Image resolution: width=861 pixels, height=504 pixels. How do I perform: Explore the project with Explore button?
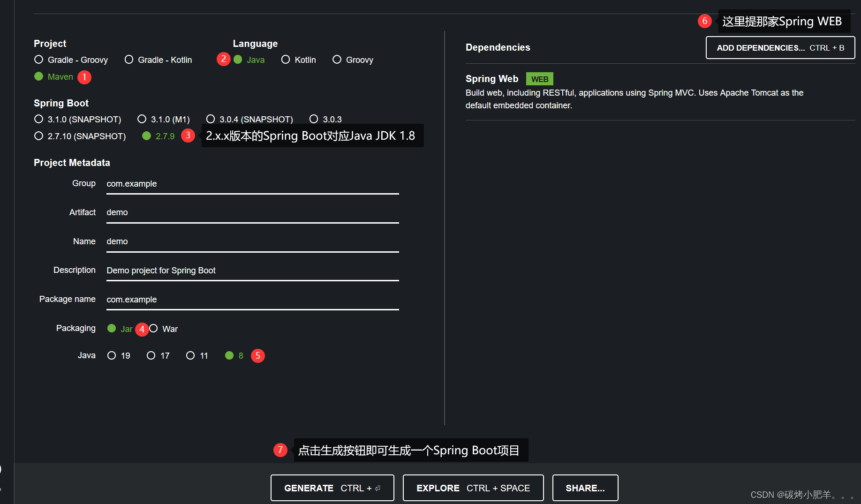[x=473, y=488]
